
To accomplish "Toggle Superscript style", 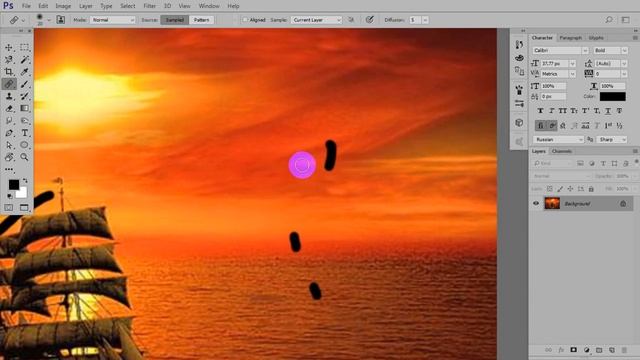I will tap(586, 111).
